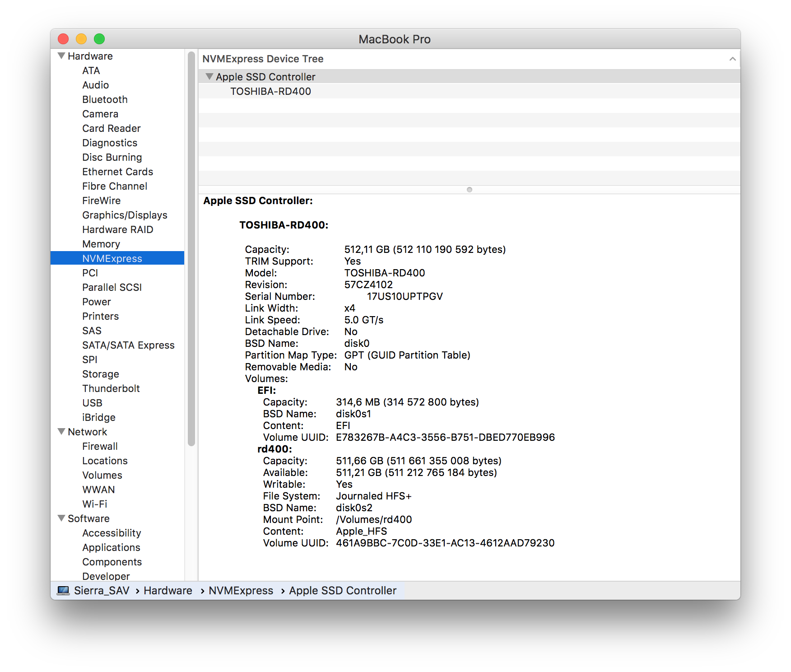Select Developer under Software

pos(106,576)
